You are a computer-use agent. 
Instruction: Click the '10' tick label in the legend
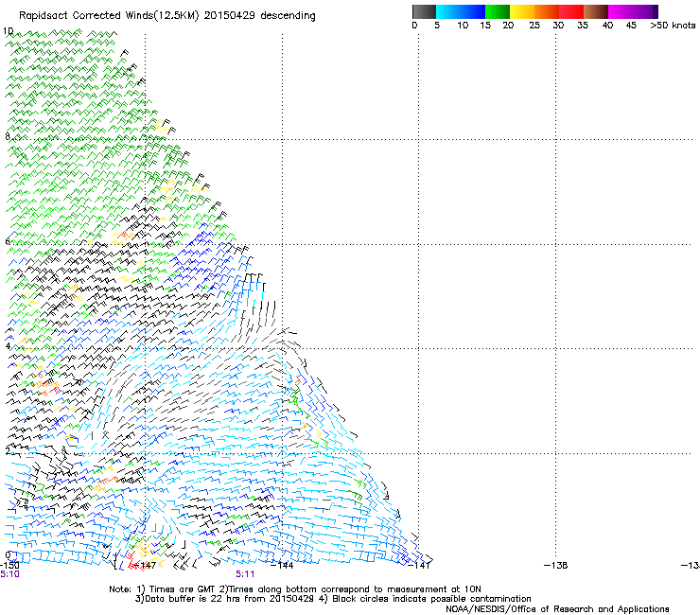point(463,26)
